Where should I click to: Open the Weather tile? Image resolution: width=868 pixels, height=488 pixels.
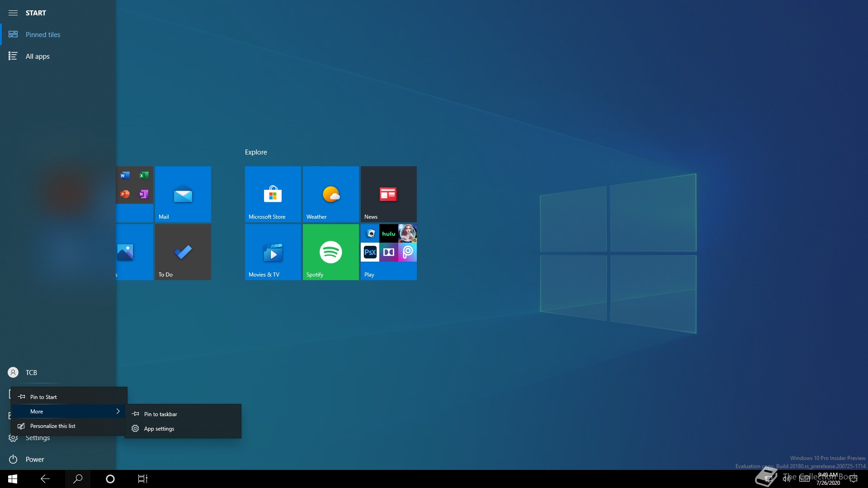pos(331,194)
